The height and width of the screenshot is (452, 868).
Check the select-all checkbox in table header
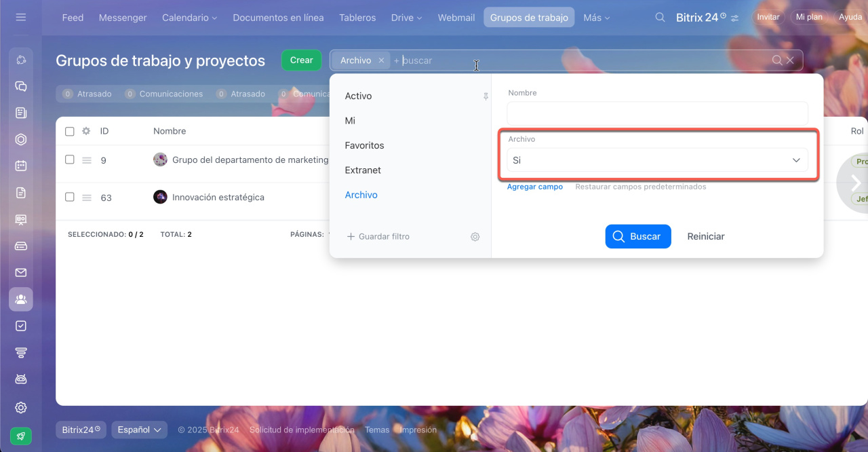[70, 131]
